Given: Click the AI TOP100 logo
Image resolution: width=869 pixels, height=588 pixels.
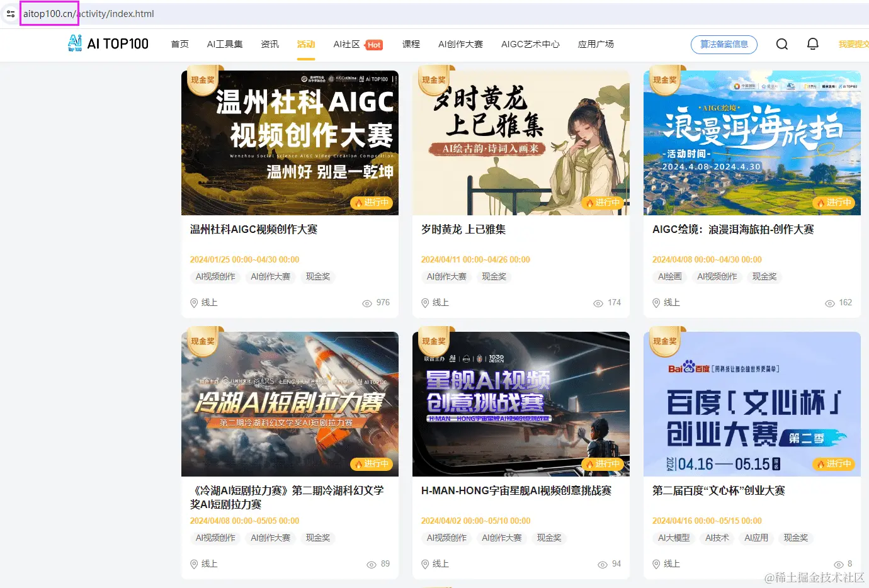Looking at the screenshot, I should pos(108,43).
